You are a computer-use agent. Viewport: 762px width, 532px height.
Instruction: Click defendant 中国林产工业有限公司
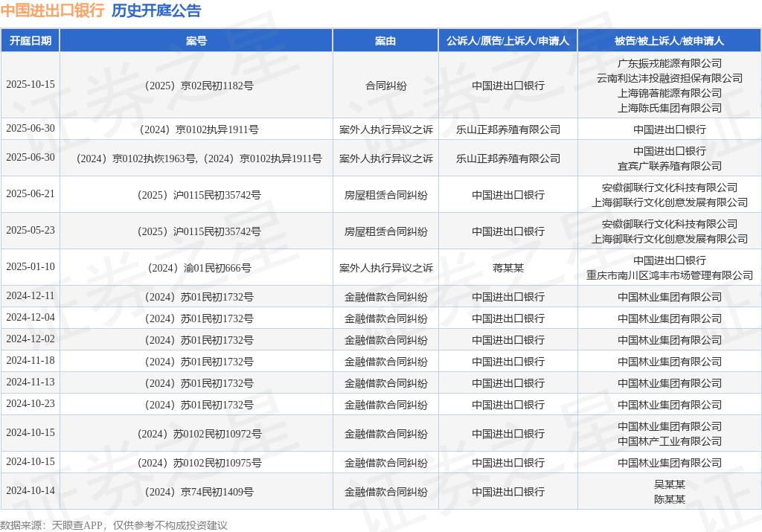point(670,441)
